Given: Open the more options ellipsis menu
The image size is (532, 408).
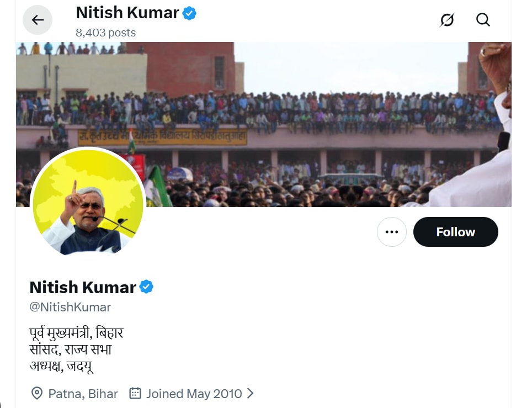Looking at the screenshot, I should tap(391, 232).
